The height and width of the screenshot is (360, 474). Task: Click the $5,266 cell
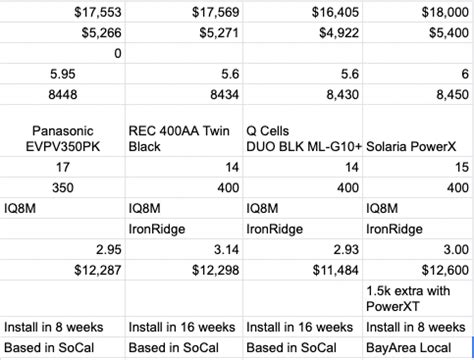[62, 33]
